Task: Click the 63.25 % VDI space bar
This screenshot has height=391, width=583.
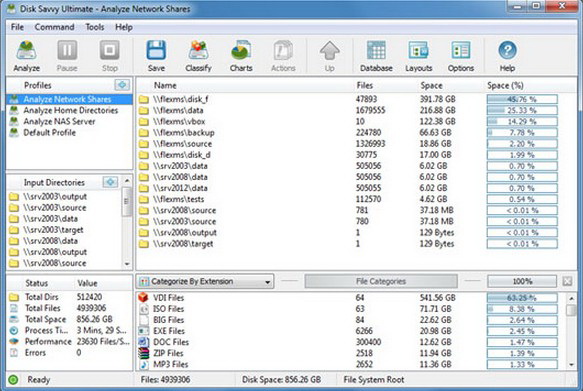Action: pos(522,298)
